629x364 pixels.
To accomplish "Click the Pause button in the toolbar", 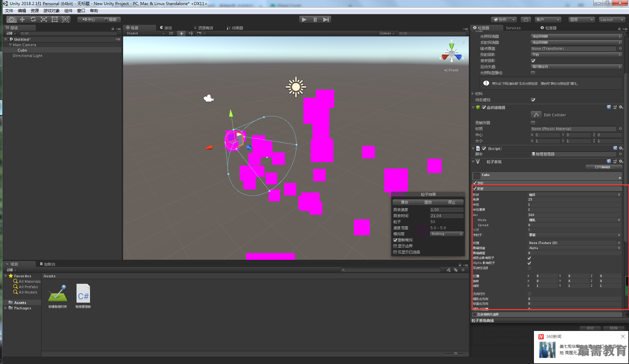I will [315, 20].
